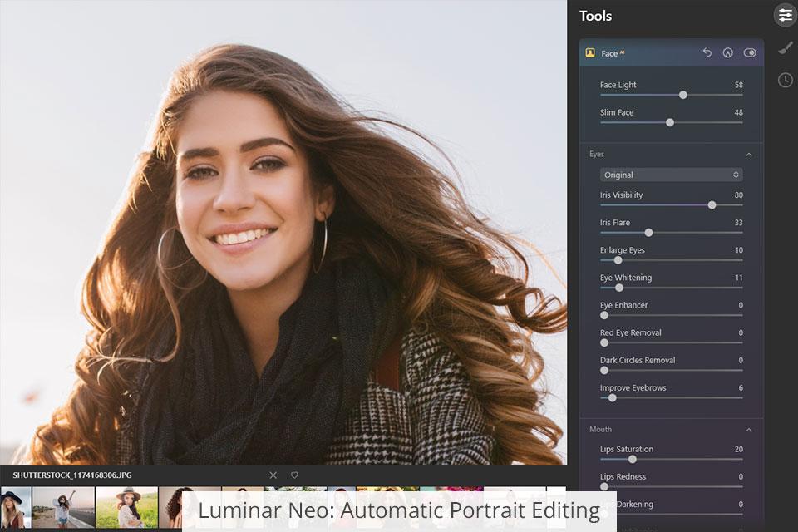
Task: Click the Lips Saturation slider handle
Action: click(632, 459)
